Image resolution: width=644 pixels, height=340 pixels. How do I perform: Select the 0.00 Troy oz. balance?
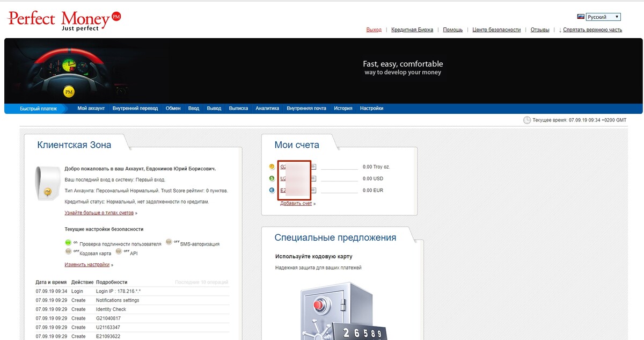[375, 167]
